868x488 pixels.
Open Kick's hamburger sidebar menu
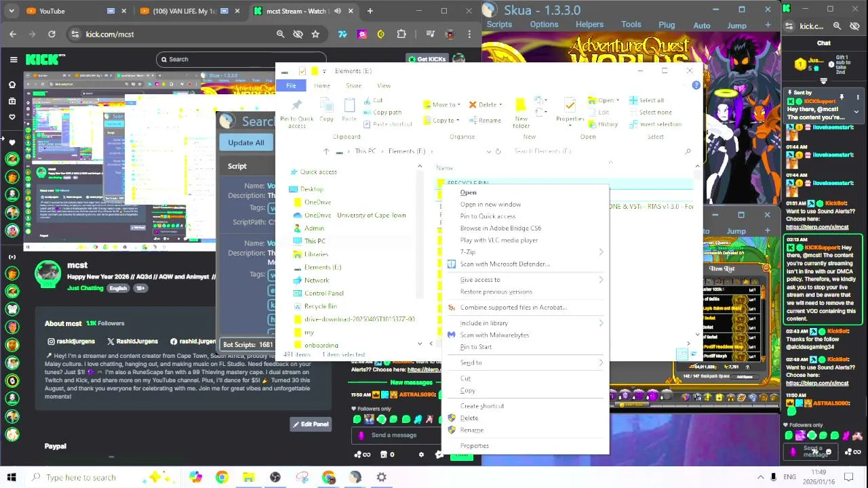(x=14, y=60)
